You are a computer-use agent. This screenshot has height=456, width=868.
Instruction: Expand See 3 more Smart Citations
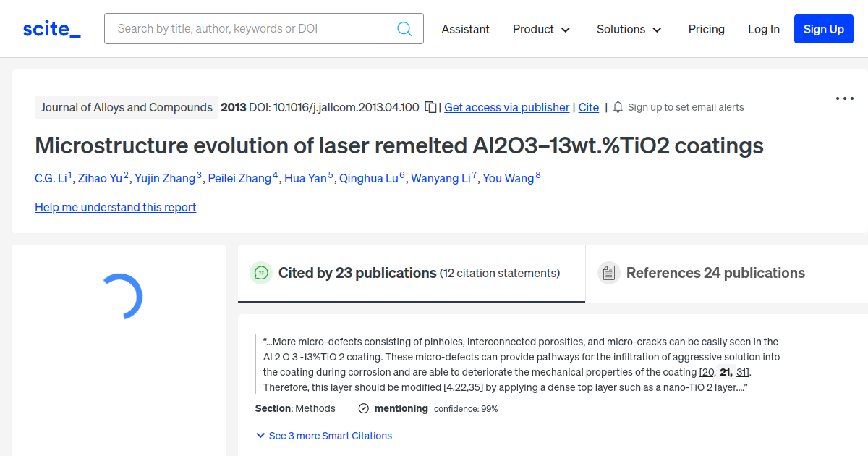click(x=323, y=436)
